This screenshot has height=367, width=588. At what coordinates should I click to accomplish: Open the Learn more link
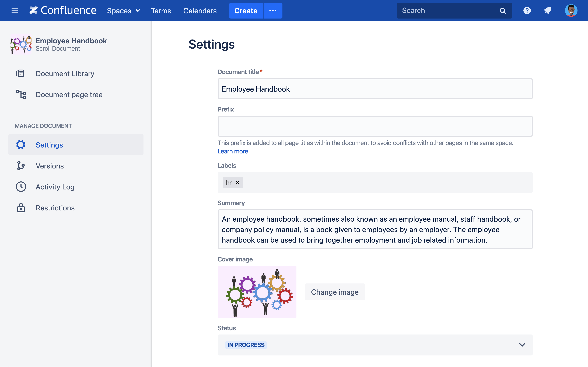pos(233,151)
